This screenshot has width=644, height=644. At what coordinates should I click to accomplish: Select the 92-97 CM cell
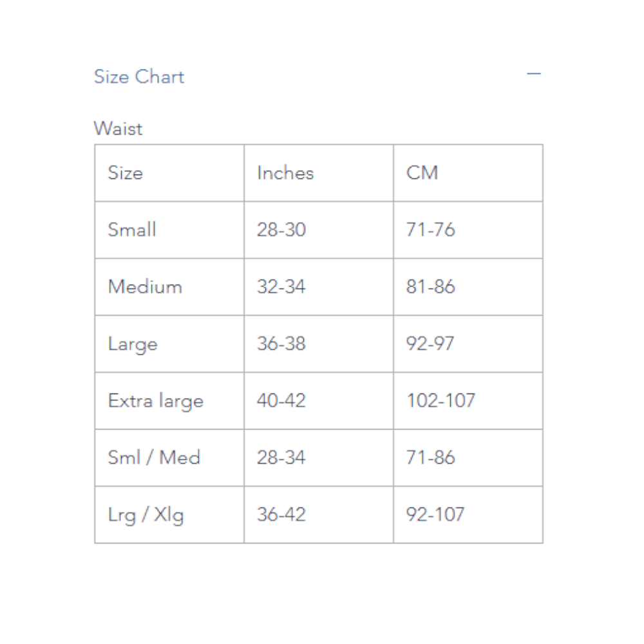430,344
